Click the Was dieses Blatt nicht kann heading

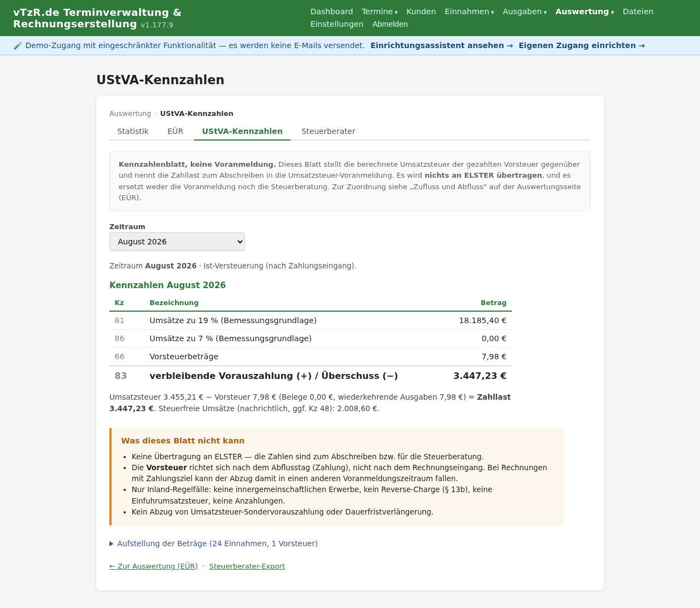(183, 441)
